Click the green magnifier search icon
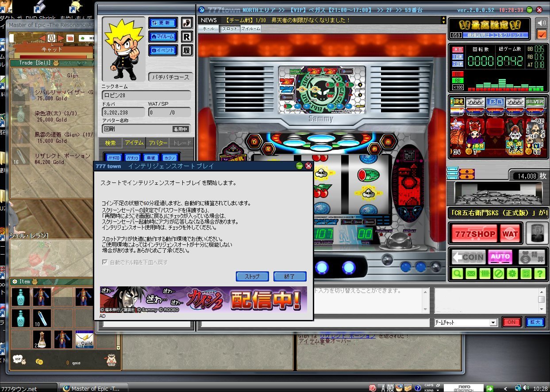The image size is (550, 392). [x=458, y=274]
